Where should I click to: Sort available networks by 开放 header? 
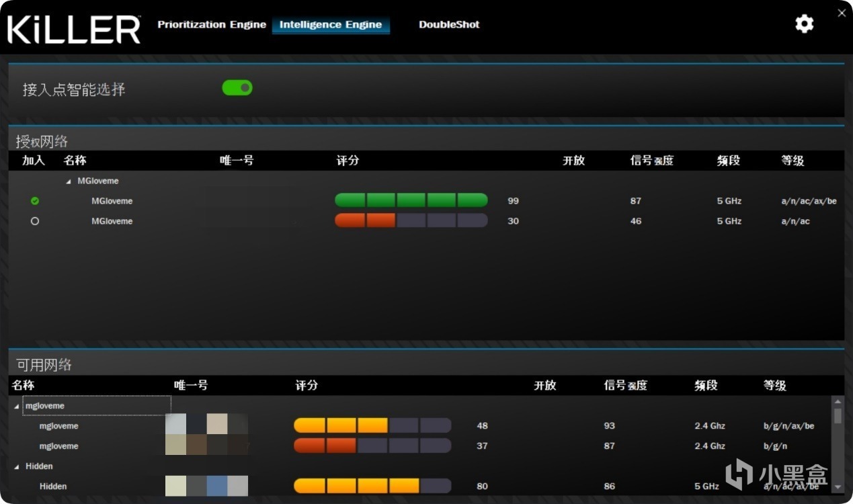pos(544,386)
